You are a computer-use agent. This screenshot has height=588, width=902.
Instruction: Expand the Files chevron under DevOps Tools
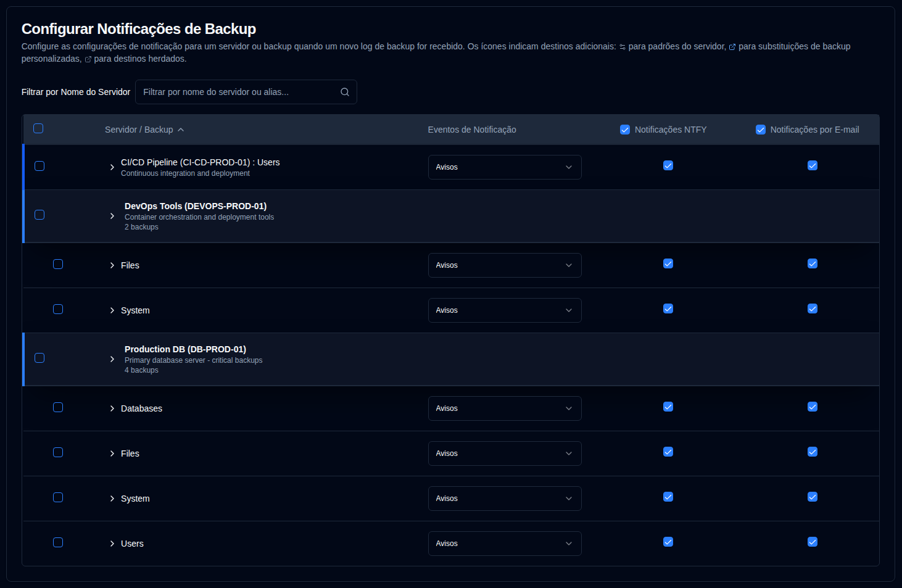coord(112,265)
